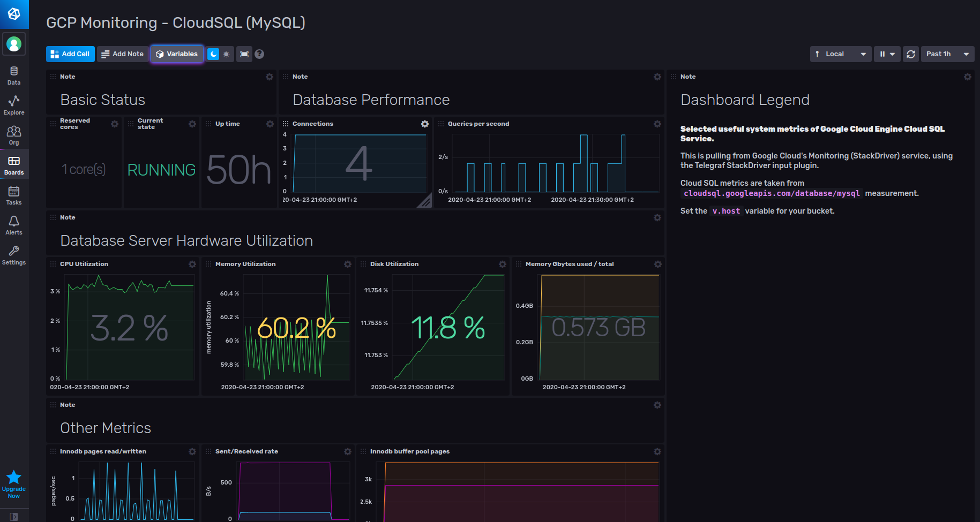Open Innodb buffer pool pages gear
The width and height of the screenshot is (980, 522).
pyautogui.click(x=657, y=452)
